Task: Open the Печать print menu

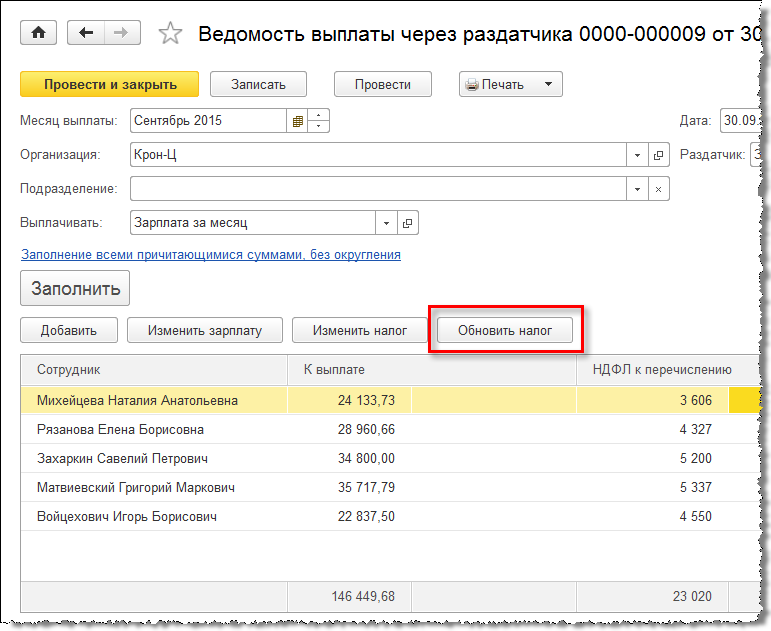Action: pyautogui.click(x=510, y=85)
